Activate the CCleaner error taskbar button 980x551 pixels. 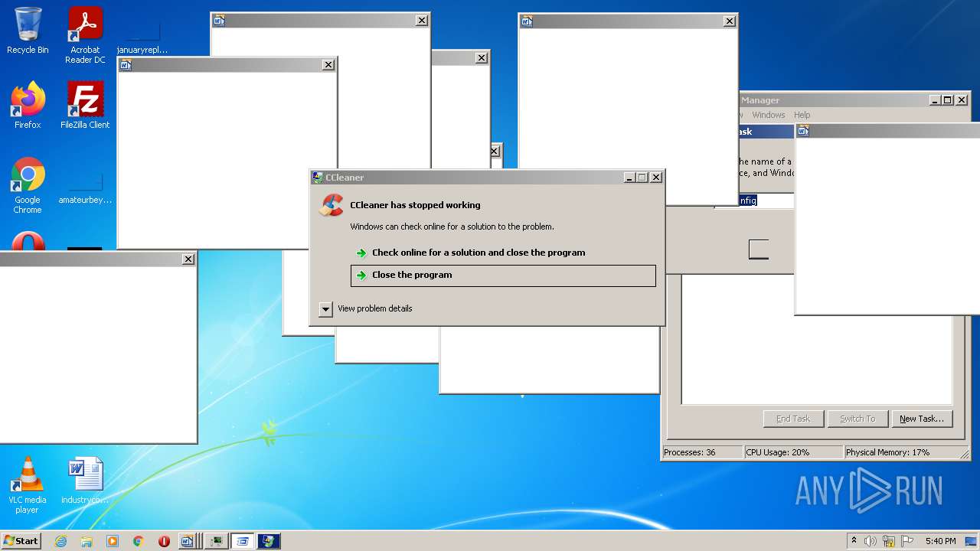point(269,541)
